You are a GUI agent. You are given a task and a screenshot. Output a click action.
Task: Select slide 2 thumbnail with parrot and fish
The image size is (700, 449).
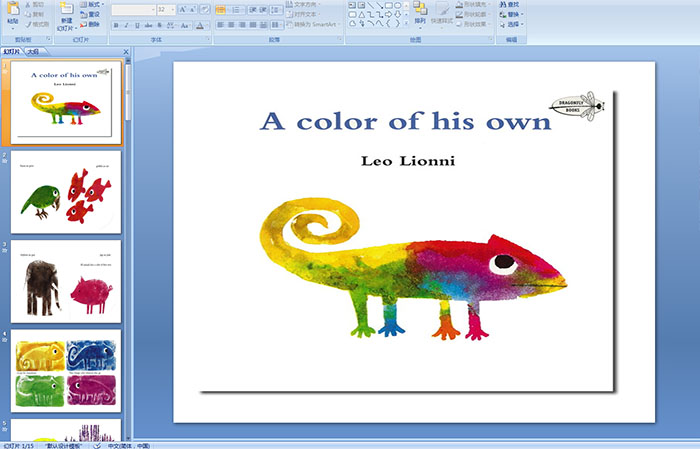pyautogui.click(x=66, y=192)
